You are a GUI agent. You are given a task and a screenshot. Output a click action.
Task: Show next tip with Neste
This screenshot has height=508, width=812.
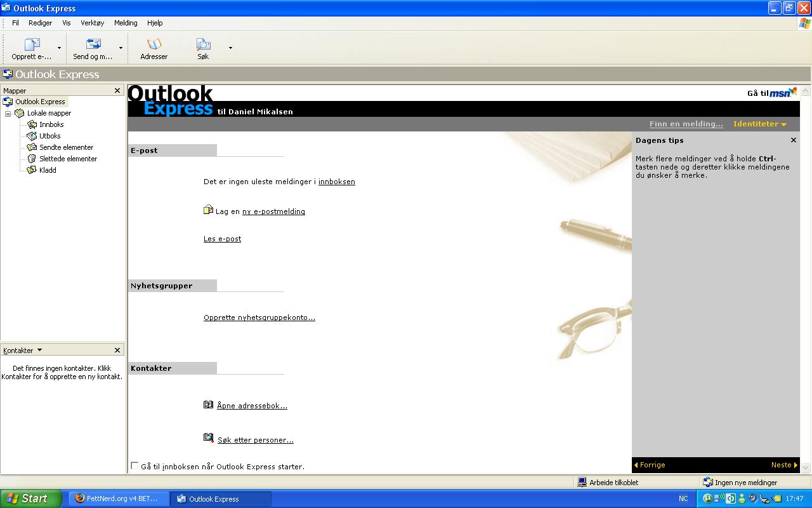click(x=783, y=465)
